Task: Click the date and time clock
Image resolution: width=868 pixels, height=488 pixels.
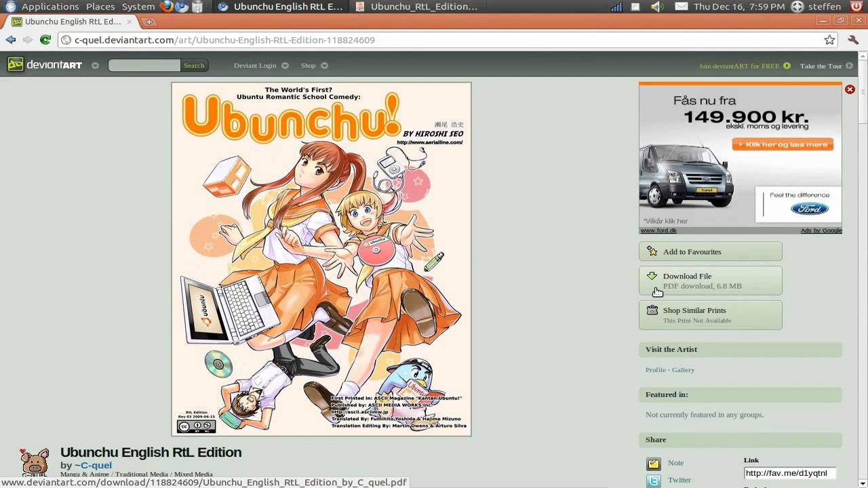Action: 739,7
